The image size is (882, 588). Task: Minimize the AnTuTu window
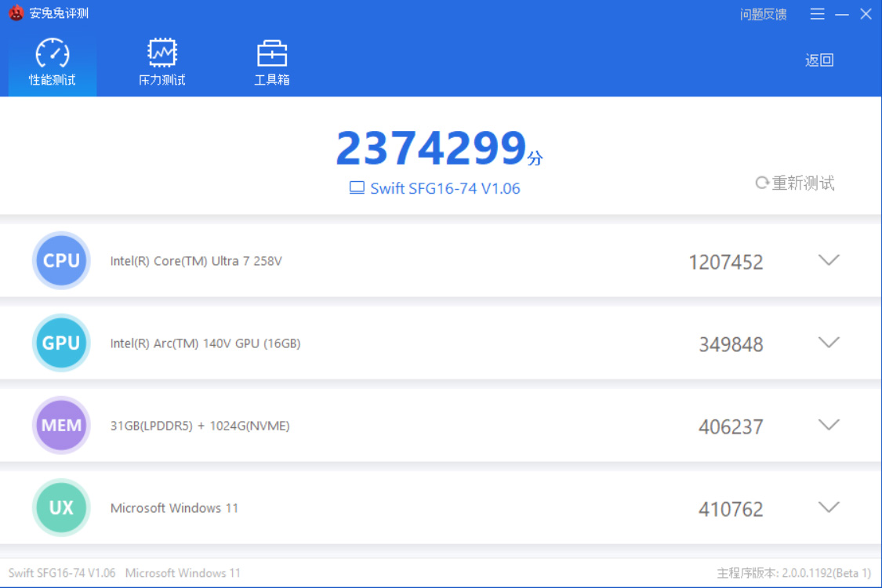coord(841,14)
